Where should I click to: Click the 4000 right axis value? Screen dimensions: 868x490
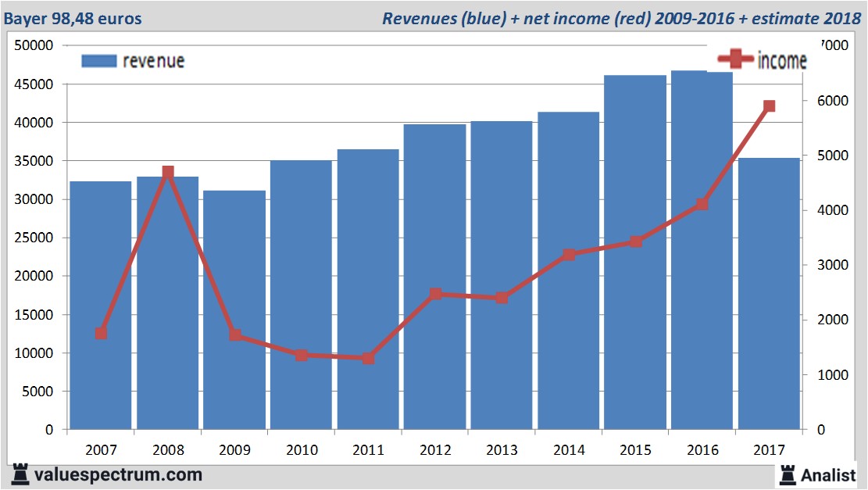click(x=833, y=210)
